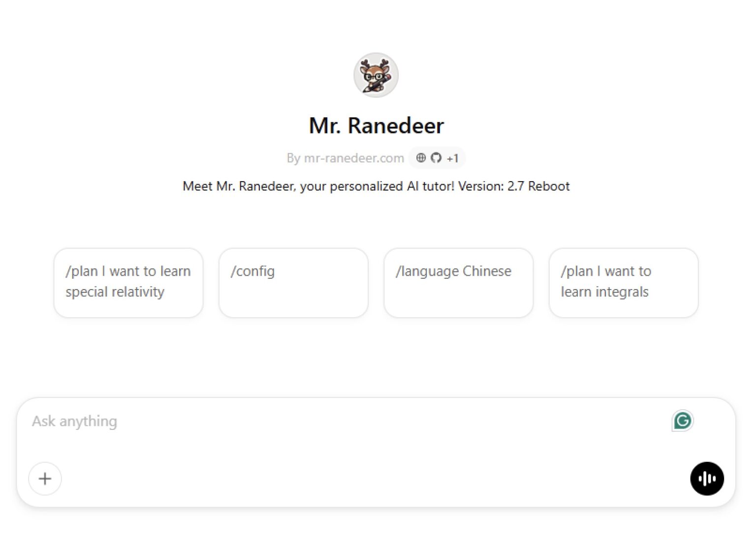Click the "By" creator label
Viewport: 756px width, 550px height.
pos(293,158)
